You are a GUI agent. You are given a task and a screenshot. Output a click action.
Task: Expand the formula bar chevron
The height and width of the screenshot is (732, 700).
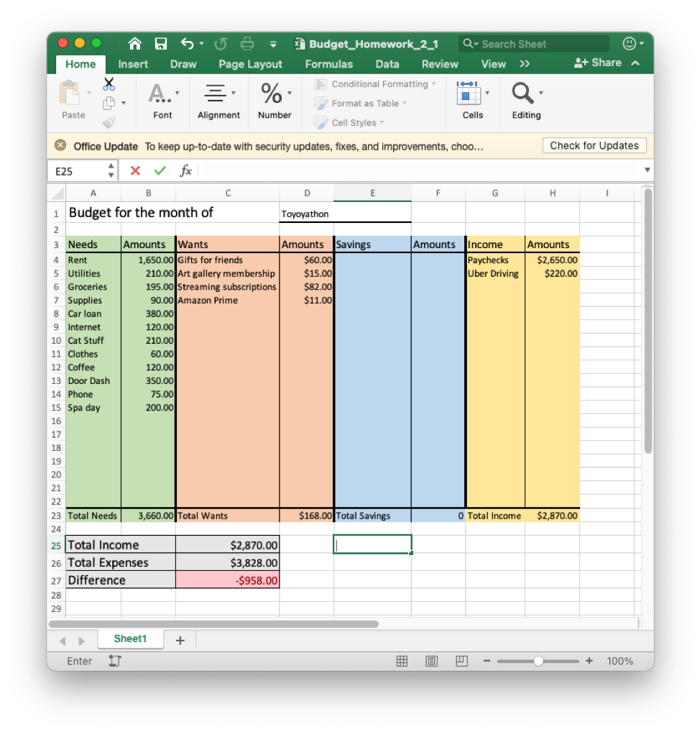[x=647, y=170]
